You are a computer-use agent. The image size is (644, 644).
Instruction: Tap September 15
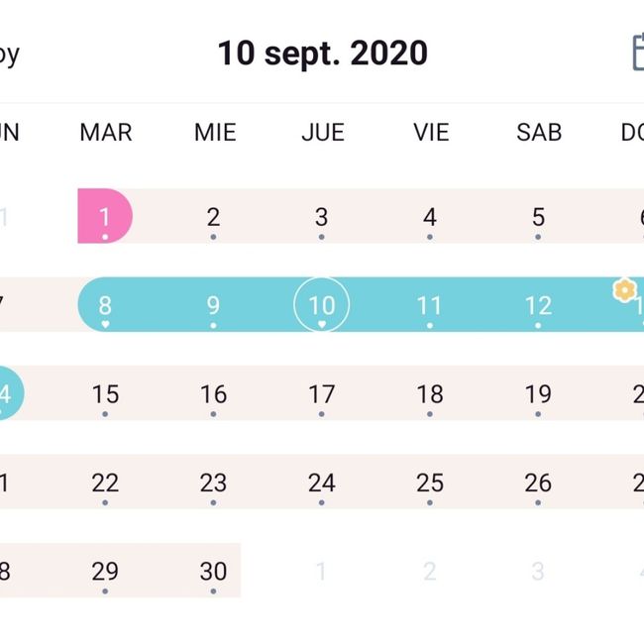105,394
